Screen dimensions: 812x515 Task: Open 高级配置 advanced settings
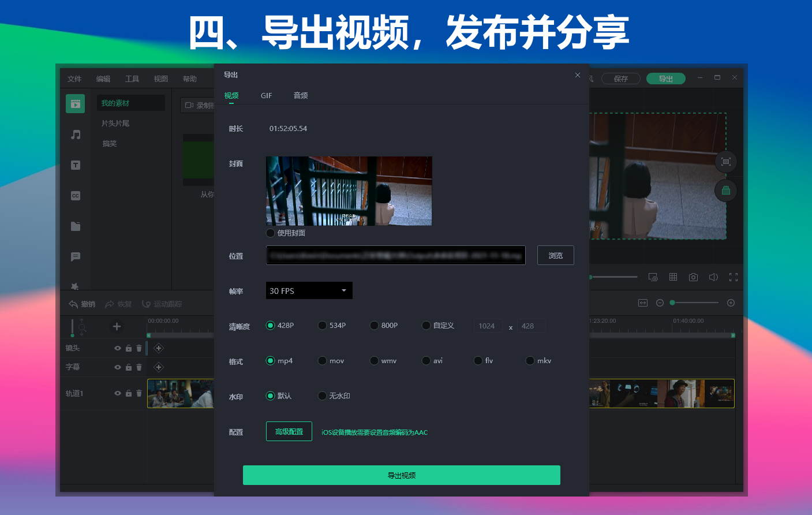tap(289, 431)
